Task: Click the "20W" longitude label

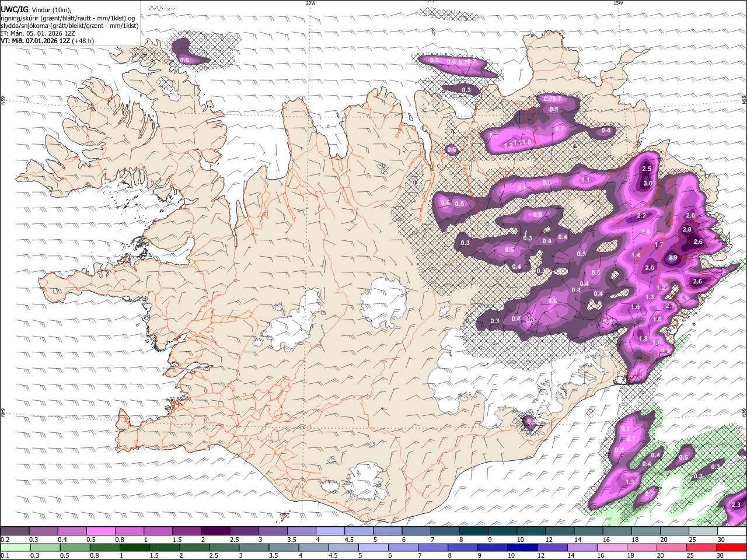Action: click(x=310, y=3)
